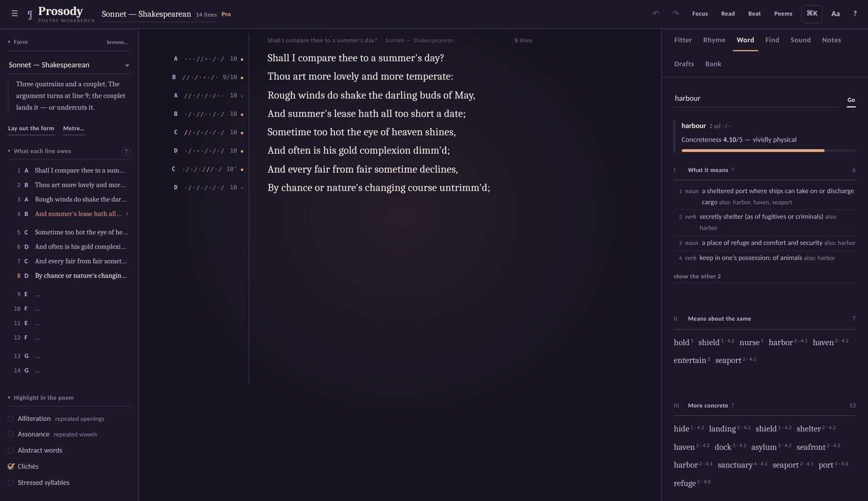Click the word dock in More concrete
The image size is (868, 501).
pos(723,447)
